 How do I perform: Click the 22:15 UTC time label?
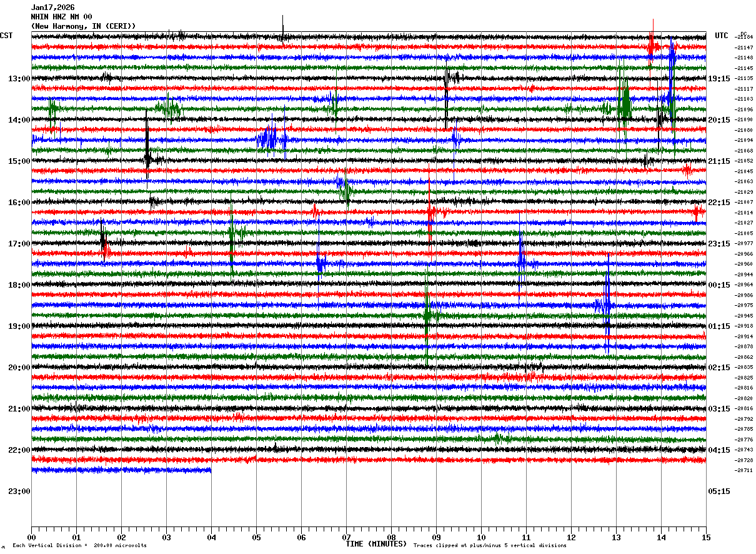click(x=719, y=203)
